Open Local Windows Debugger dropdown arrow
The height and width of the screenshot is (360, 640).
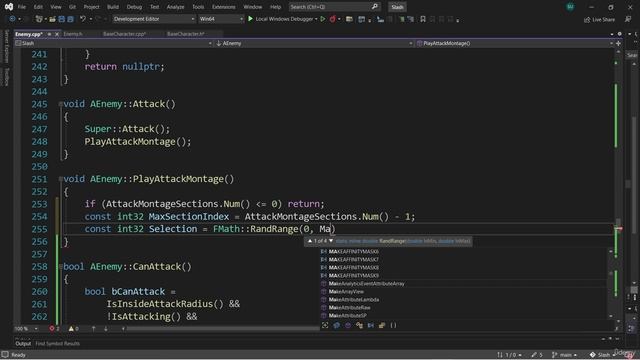coord(316,19)
